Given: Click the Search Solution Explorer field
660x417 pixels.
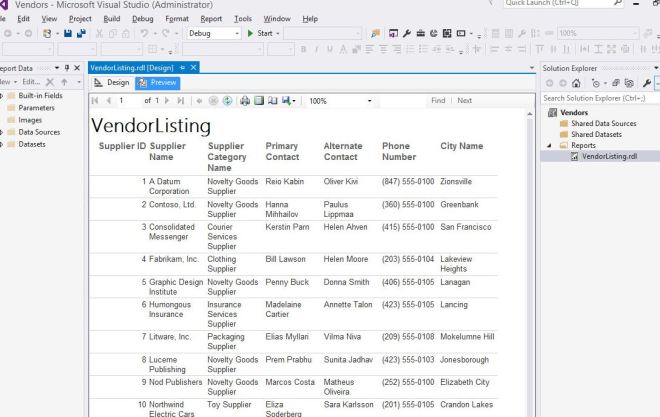Looking at the screenshot, I should pyautogui.click(x=596, y=98).
